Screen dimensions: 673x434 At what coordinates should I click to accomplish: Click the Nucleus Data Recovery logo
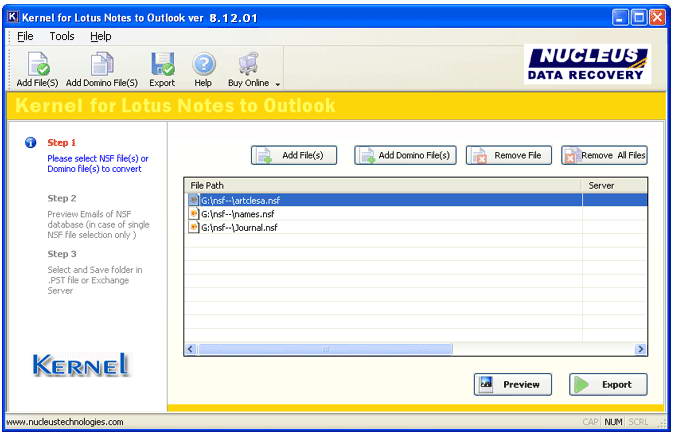click(587, 64)
